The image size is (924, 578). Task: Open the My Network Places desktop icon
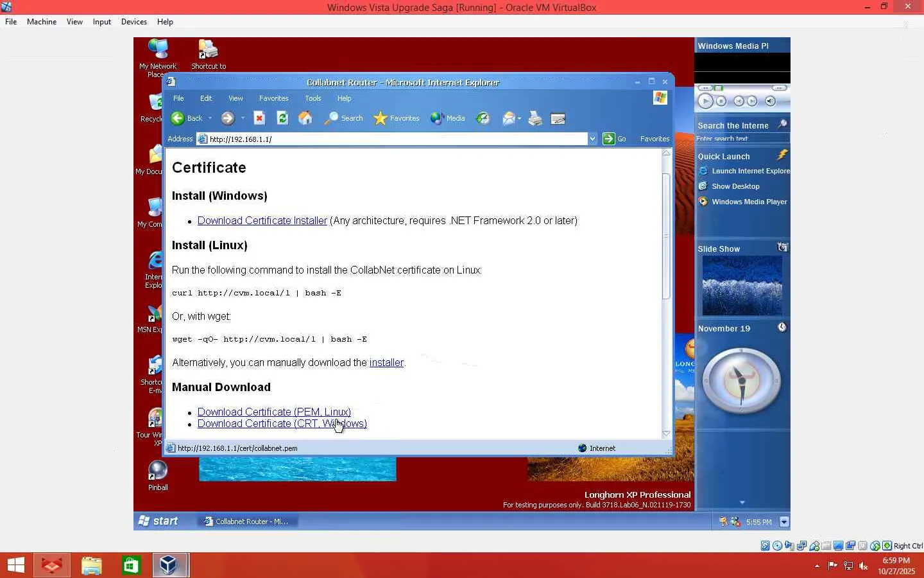[158, 58]
